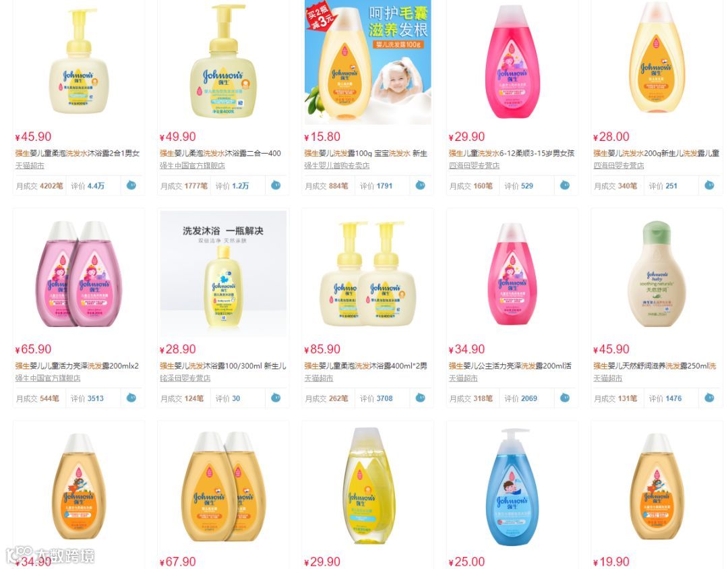Open title of ¥85.90 400ml*2 product

pos(365,366)
